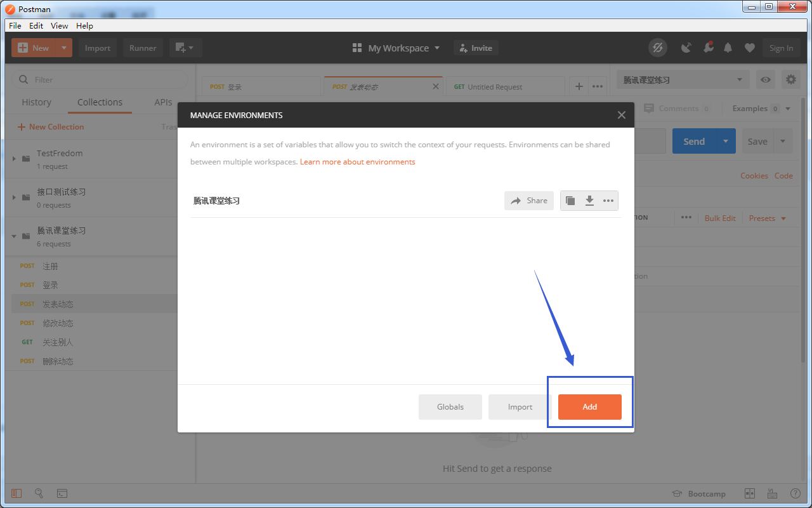The width and height of the screenshot is (812, 508).
Task: Open manage environments gear icon
Action: pos(790,79)
